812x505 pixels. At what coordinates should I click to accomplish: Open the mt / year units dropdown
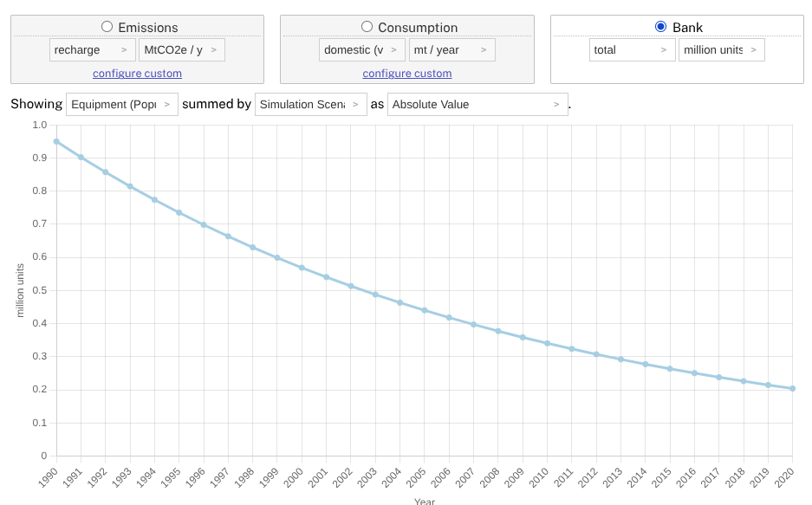pos(451,49)
